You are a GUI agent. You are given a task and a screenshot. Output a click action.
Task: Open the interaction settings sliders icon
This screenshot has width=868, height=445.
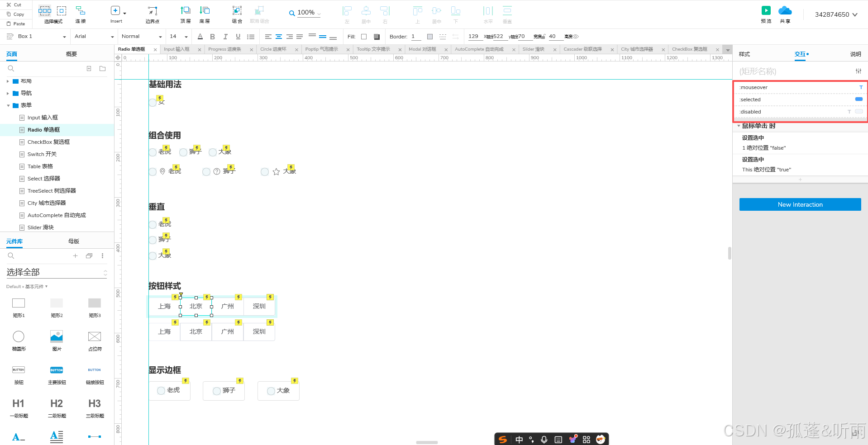[x=858, y=71]
